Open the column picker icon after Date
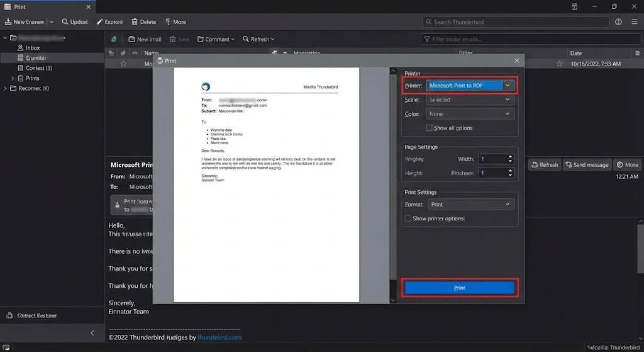The width and height of the screenshot is (644, 352). pos(638,53)
